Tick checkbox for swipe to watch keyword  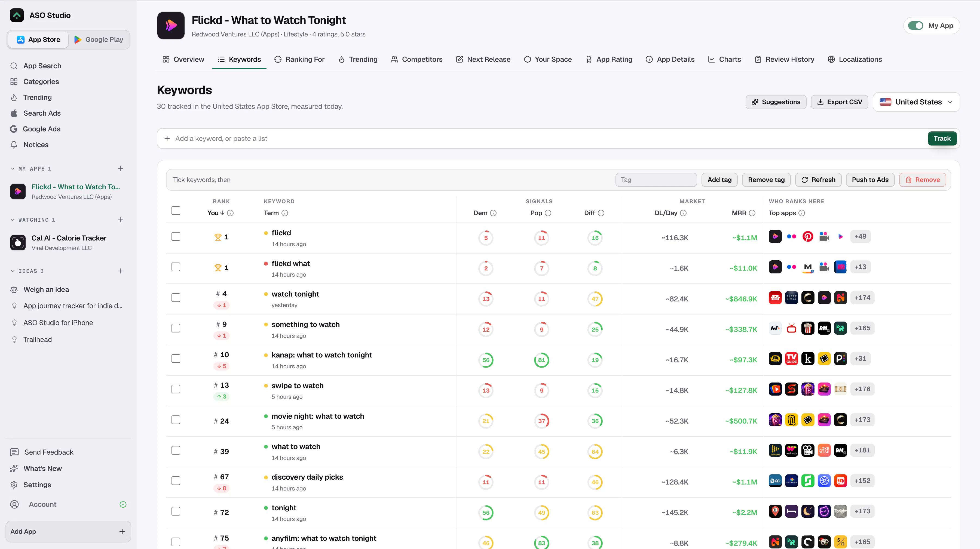[x=176, y=389]
